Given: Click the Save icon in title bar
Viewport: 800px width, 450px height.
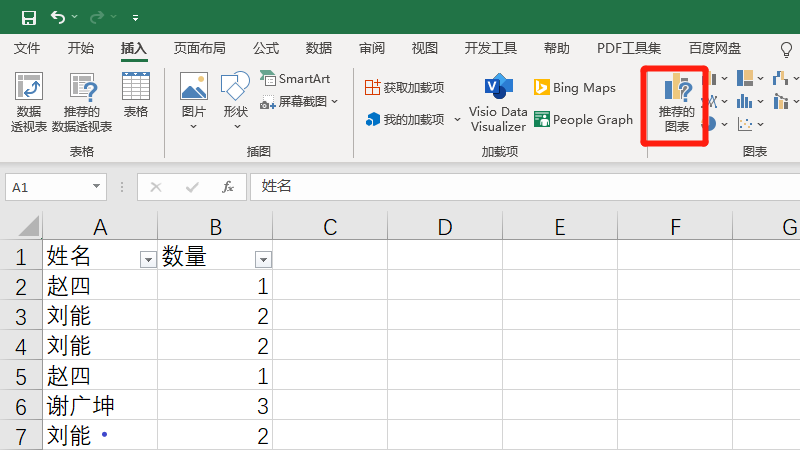Looking at the screenshot, I should tap(29, 17).
